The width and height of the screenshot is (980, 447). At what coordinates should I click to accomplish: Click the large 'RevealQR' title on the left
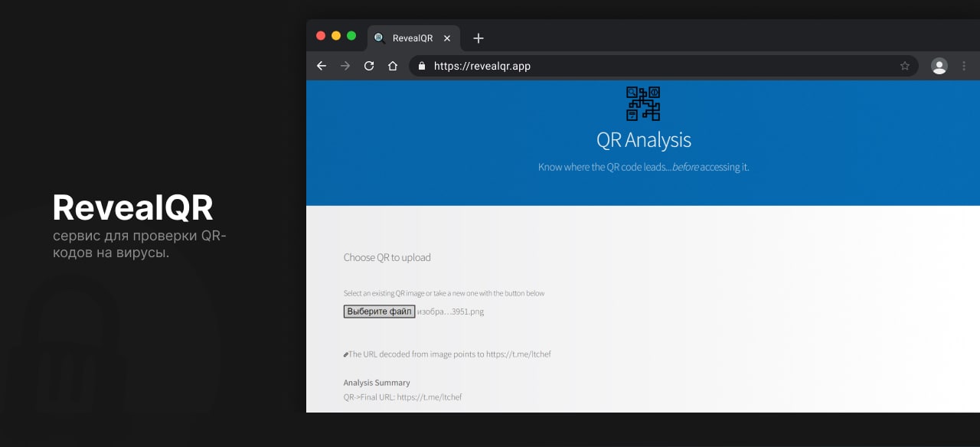click(x=132, y=207)
